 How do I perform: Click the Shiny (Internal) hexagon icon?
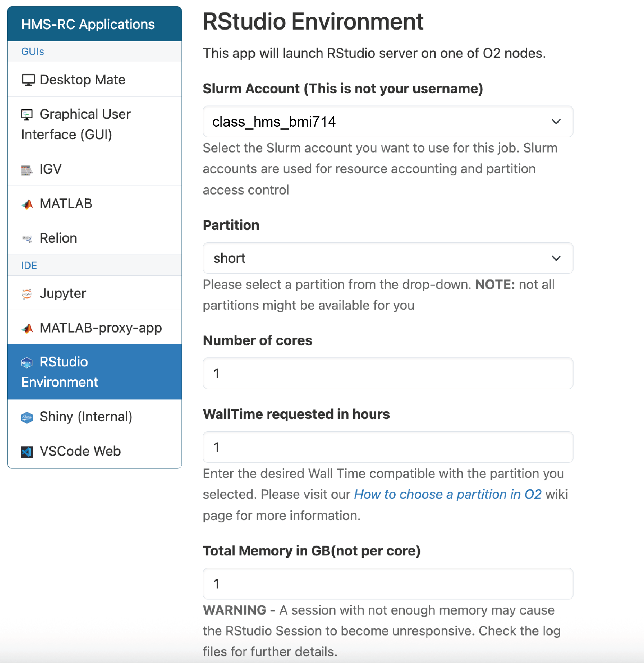[x=27, y=417]
